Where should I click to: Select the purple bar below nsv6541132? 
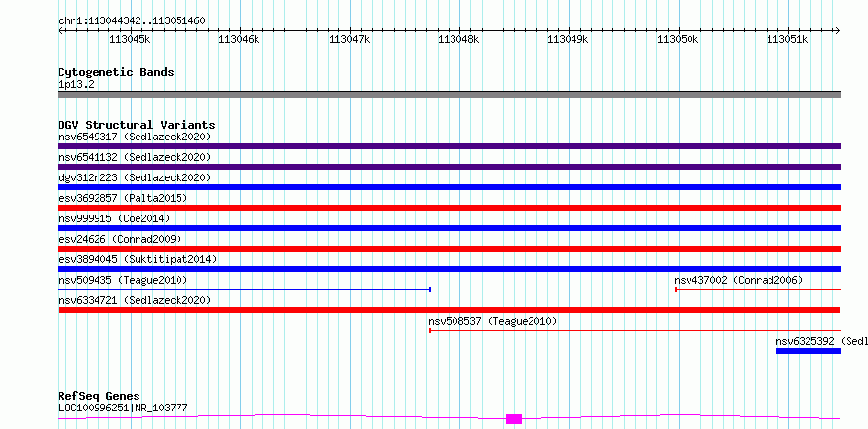pos(449,167)
